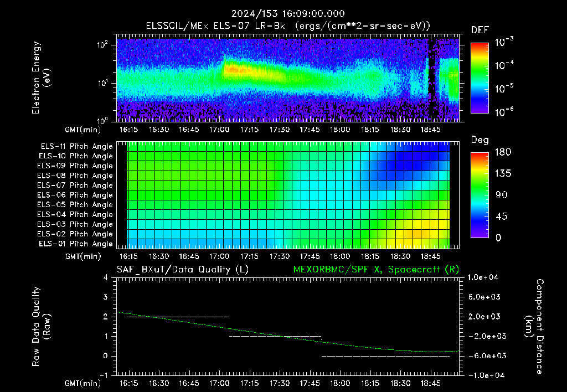Click the 10^-3 tick on DEF color bar
This screenshot has width=567, height=392.
[x=504, y=42]
